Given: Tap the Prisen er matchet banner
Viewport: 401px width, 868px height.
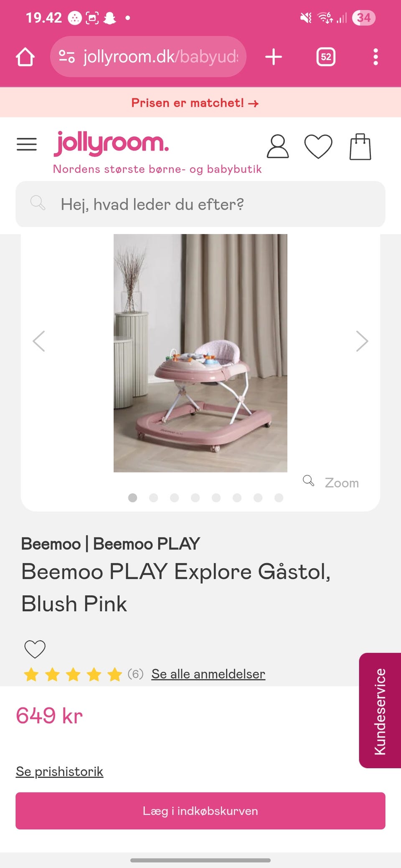Looking at the screenshot, I should [x=195, y=103].
